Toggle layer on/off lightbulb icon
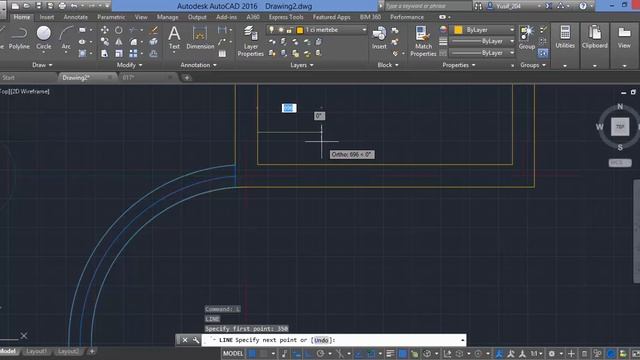Screen dimensions: 640x360 [x=271, y=30]
